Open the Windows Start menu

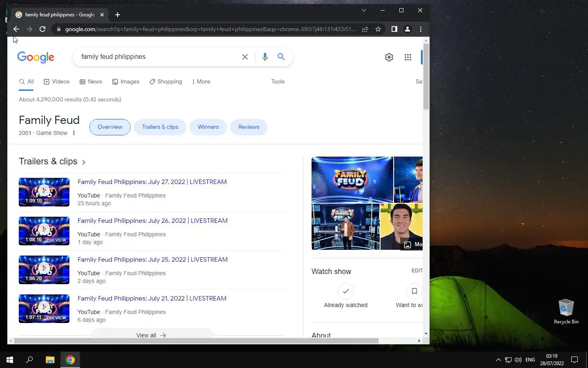(10, 360)
